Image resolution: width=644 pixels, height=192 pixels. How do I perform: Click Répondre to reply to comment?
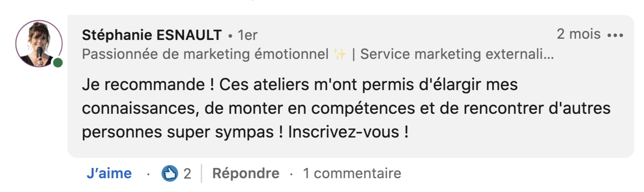coord(246,173)
